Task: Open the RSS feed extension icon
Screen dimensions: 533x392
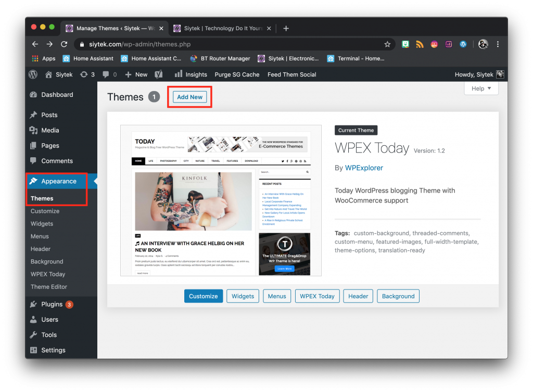Action: point(420,44)
